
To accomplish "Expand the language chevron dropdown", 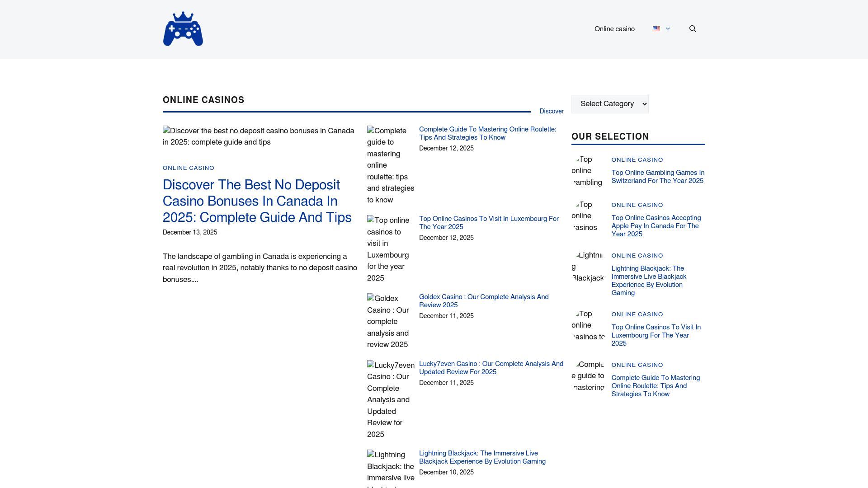I will pos(668,29).
